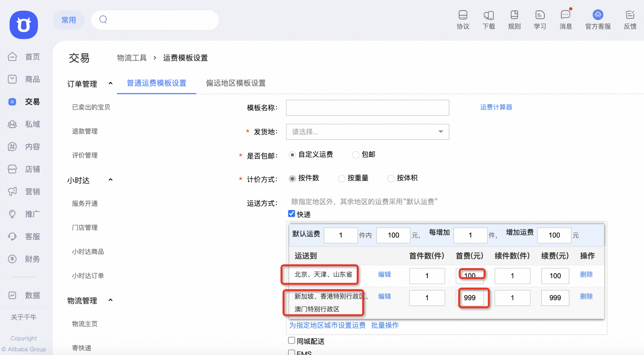Image resolution: width=644 pixels, height=355 pixels.
Task: Click 为指定地区城市设置运费 link
Action: click(327, 325)
